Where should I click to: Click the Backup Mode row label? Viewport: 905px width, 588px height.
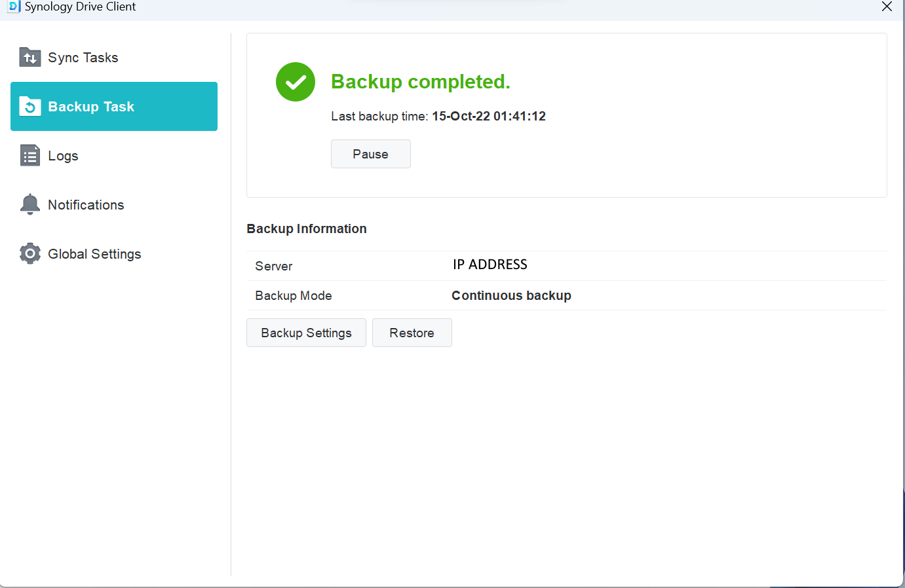(294, 295)
